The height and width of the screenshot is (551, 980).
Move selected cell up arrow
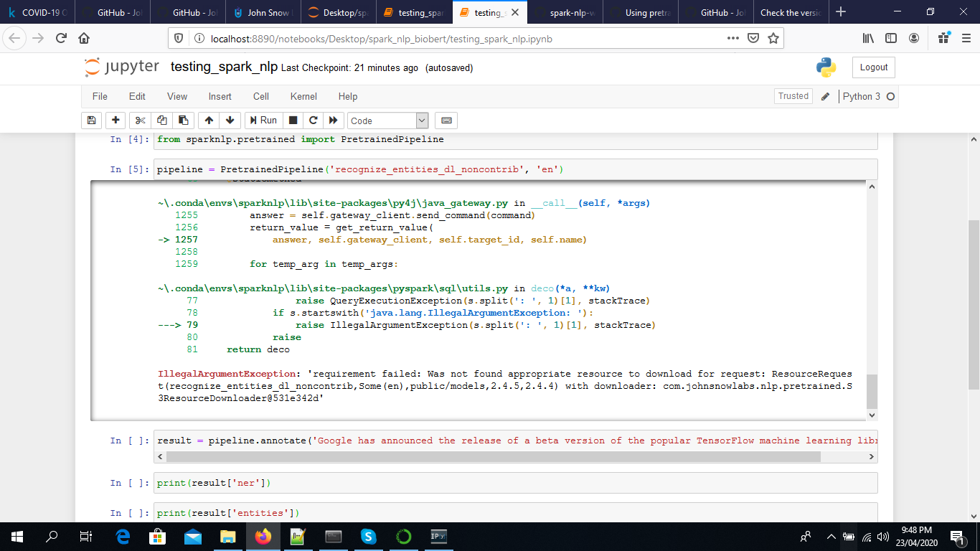(209, 121)
